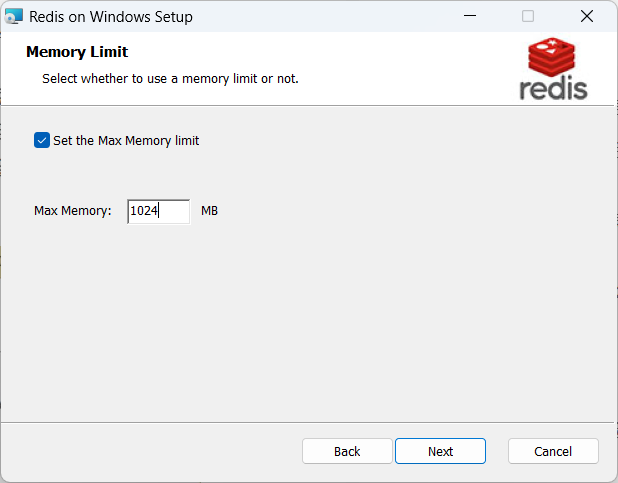Close the Redis on Windows Setup window
Screen dimensions: 618x483
pyautogui.click(x=587, y=16)
